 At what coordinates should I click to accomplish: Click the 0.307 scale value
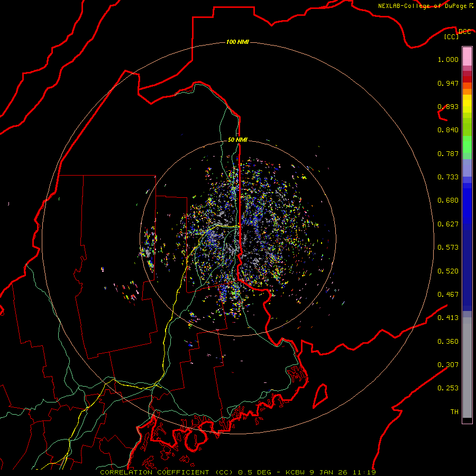pyautogui.click(x=448, y=365)
